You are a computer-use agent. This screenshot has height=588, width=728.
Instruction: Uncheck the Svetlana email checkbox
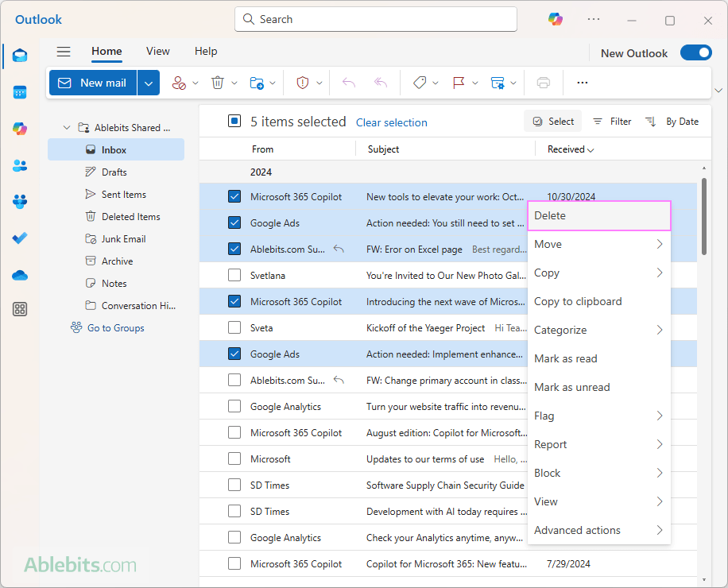pos(234,275)
